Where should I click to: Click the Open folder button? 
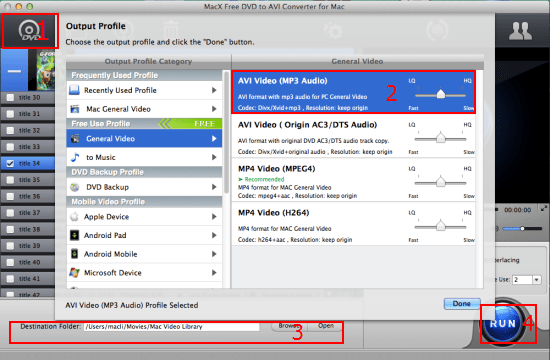click(326, 326)
